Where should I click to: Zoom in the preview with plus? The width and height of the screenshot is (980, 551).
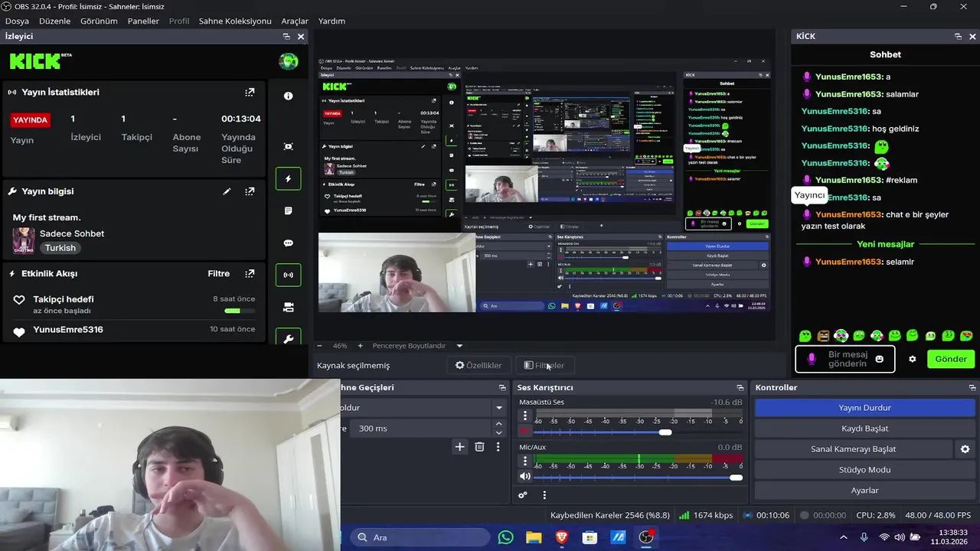tap(360, 346)
